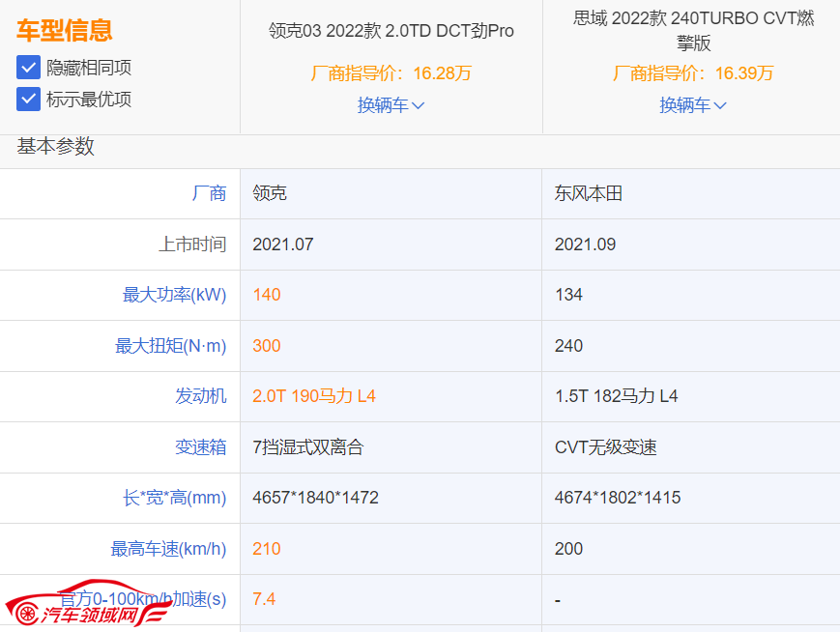Click the 140 max power value
This screenshot has width=840, height=632.
pyautogui.click(x=267, y=295)
